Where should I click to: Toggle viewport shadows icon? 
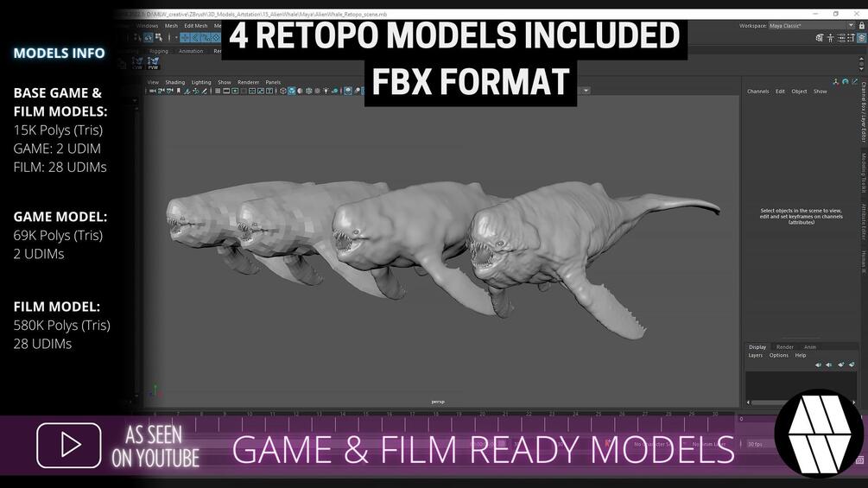coord(335,91)
